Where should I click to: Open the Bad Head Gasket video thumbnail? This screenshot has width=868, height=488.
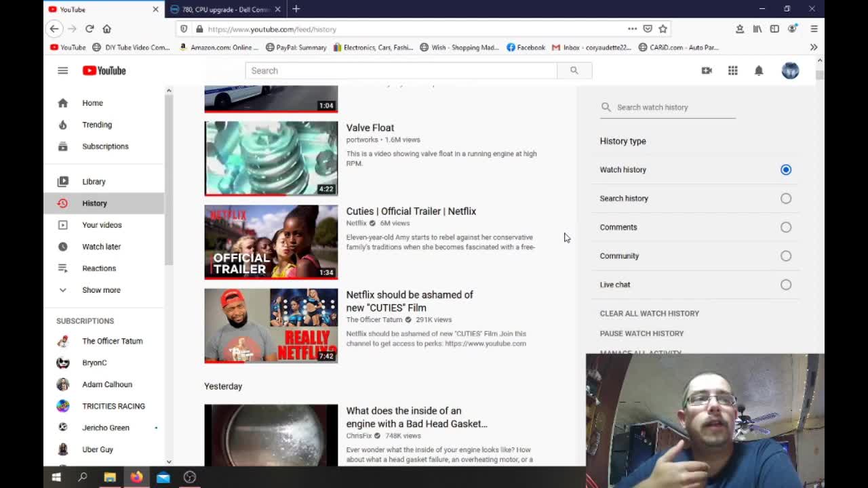(x=271, y=435)
